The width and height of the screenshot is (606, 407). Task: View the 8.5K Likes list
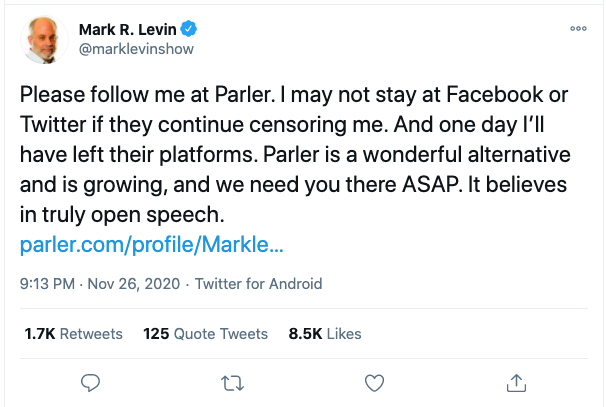pyautogui.click(x=325, y=333)
